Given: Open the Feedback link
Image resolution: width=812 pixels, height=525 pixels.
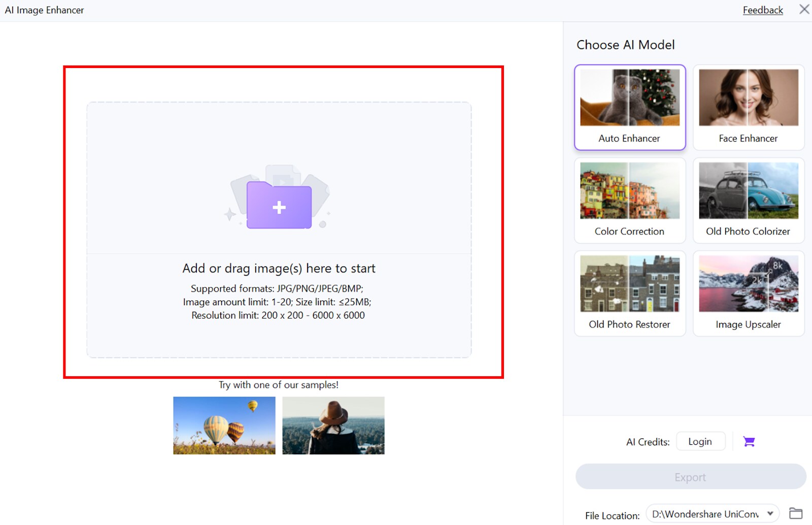Looking at the screenshot, I should click(x=762, y=10).
